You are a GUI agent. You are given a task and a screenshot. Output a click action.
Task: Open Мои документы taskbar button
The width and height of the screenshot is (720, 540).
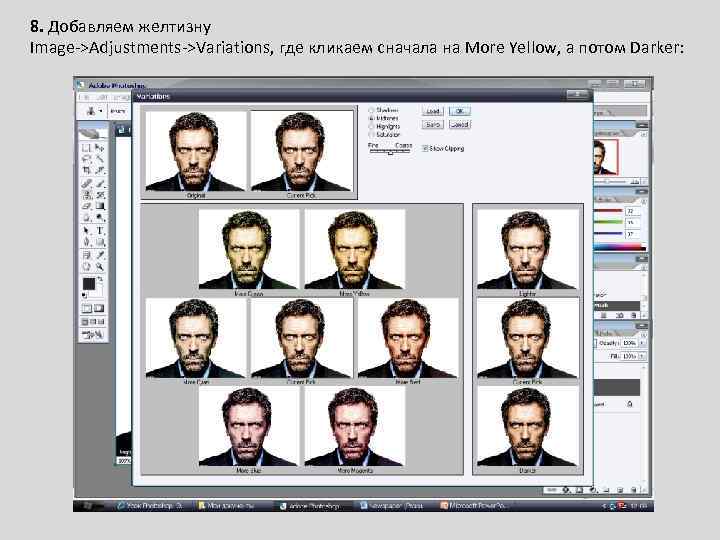click(231, 506)
